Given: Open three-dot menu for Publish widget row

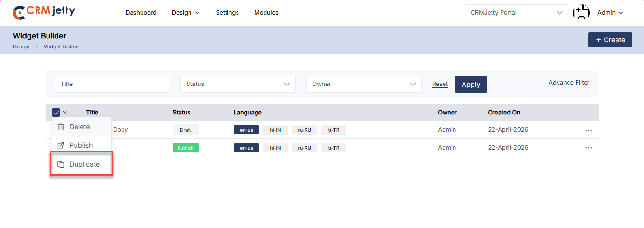Looking at the screenshot, I should click(589, 148).
